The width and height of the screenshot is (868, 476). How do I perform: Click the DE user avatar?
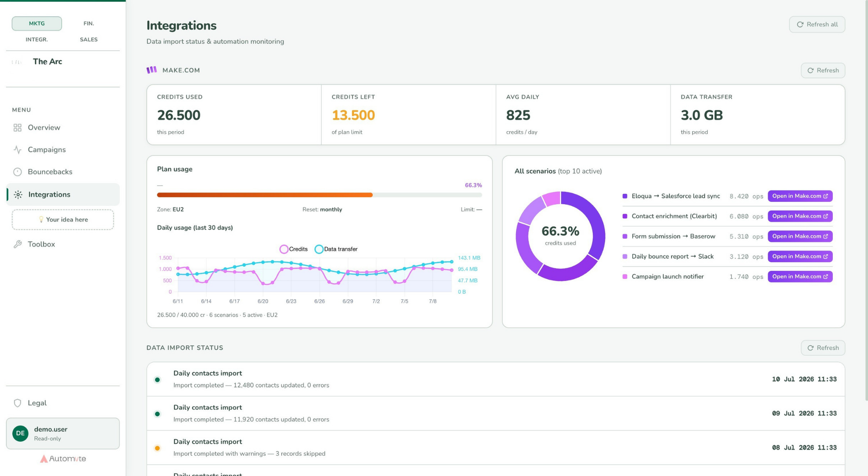pos(20,433)
